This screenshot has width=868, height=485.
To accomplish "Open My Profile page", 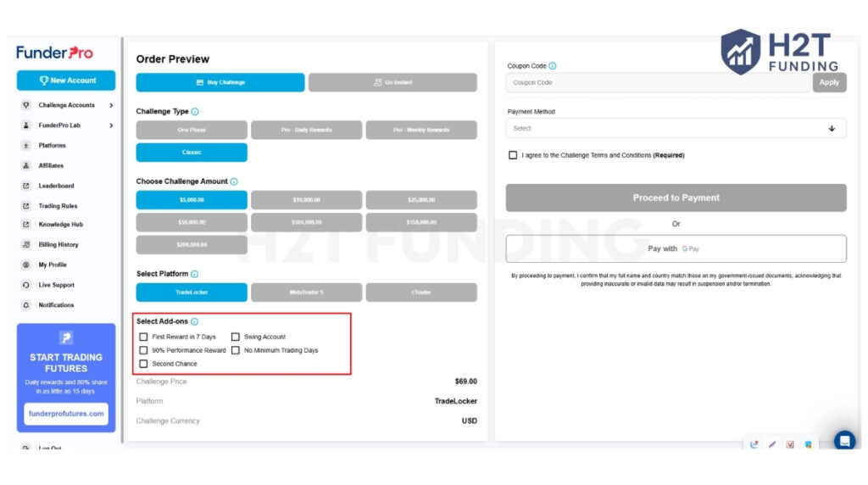I will click(x=52, y=265).
